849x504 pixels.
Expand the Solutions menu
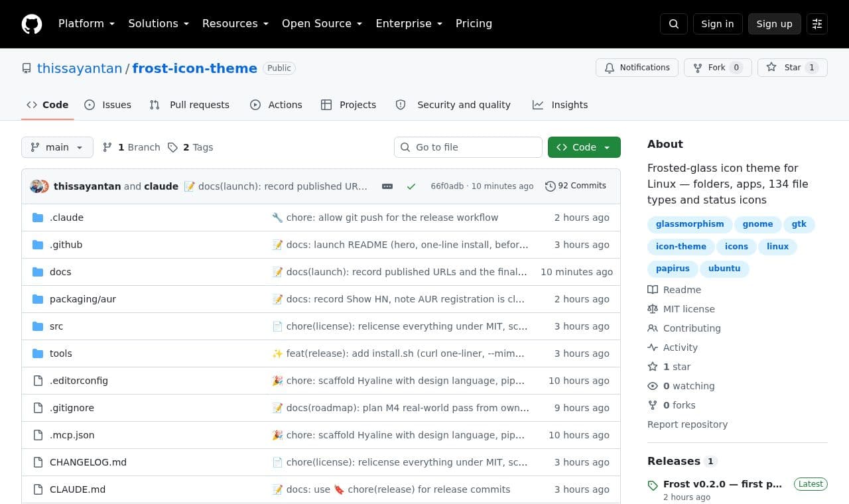coord(159,24)
